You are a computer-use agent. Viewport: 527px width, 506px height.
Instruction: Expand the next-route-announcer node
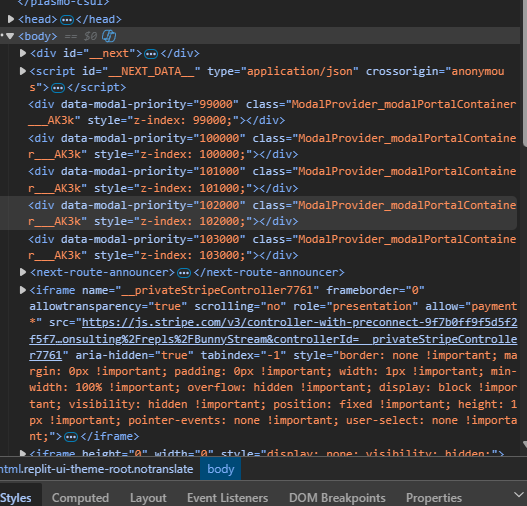[23, 272]
